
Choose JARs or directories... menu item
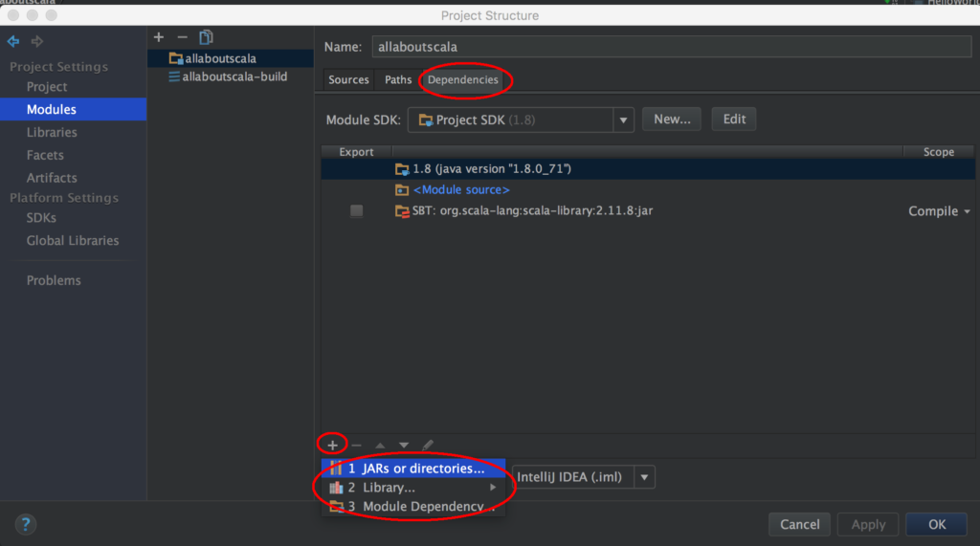tap(413, 469)
